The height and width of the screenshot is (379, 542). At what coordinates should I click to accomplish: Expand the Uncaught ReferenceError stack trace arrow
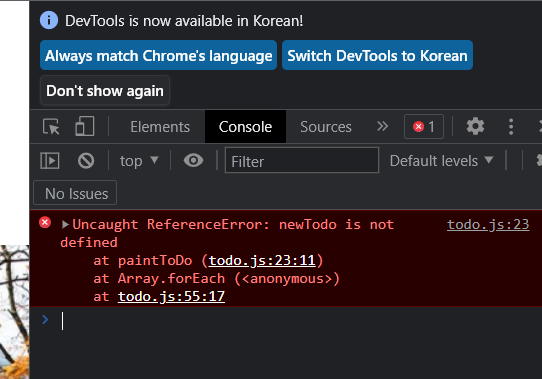pos(65,224)
